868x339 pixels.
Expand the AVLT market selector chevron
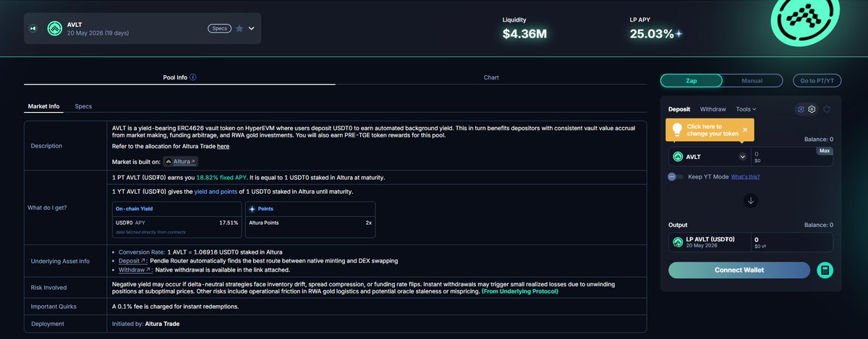click(x=252, y=28)
